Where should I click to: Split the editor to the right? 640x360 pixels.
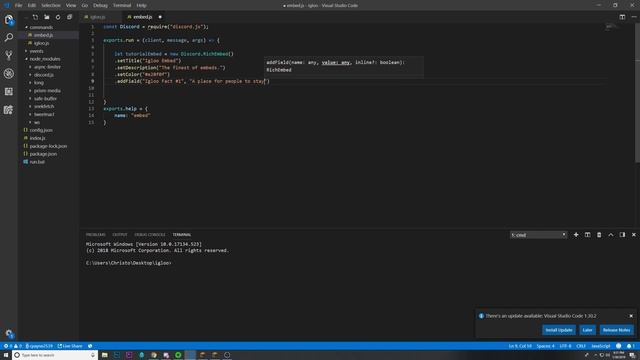click(x=622, y=17)
